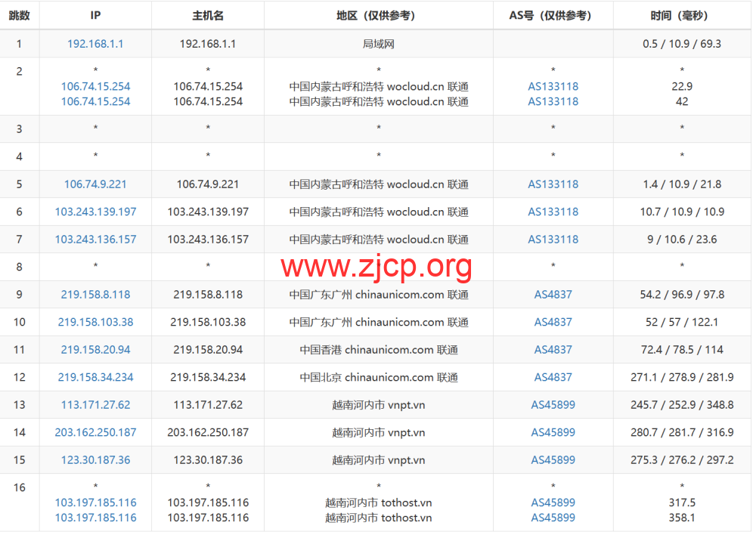Open the 113.171.27.62 IP link
Viewport: 756px width, 535px height.
point(95,405)
